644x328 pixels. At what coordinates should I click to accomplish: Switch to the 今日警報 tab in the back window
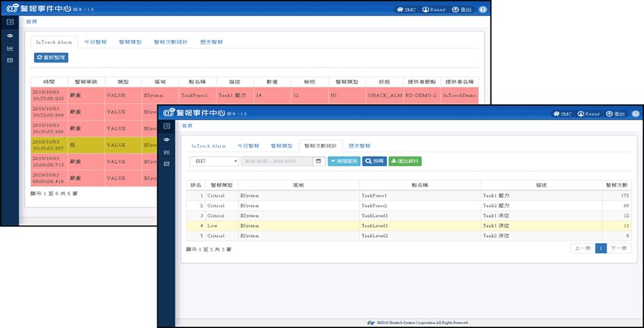click(96, 42)
